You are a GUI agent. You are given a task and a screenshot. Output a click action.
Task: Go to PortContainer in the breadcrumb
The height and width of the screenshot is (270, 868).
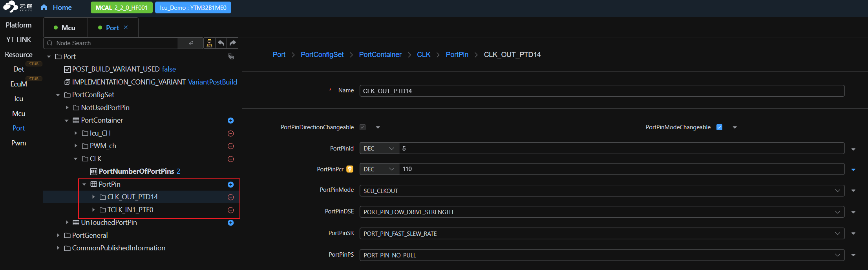(x=380, y=55)
